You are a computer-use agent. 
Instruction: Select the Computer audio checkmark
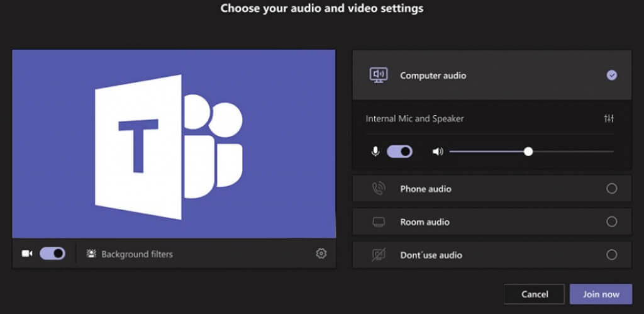click(611, 76)
